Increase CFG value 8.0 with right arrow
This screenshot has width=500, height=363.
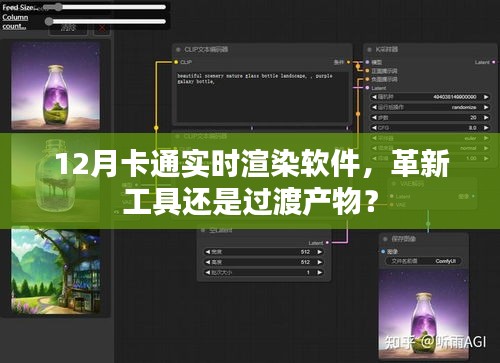(486, 128)
